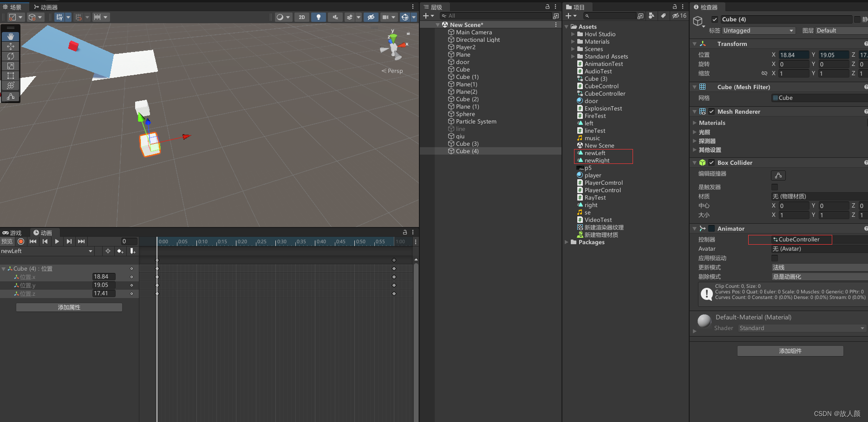This screenshot has width=868, height=422.
Task: Play the animation clip preview
Action: [x=57, y=241]
